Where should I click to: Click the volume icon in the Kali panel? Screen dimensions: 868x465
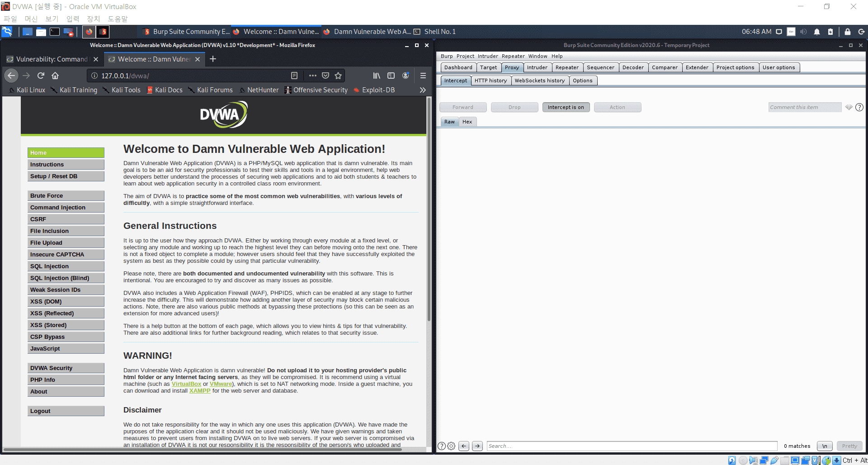(803, 32)
